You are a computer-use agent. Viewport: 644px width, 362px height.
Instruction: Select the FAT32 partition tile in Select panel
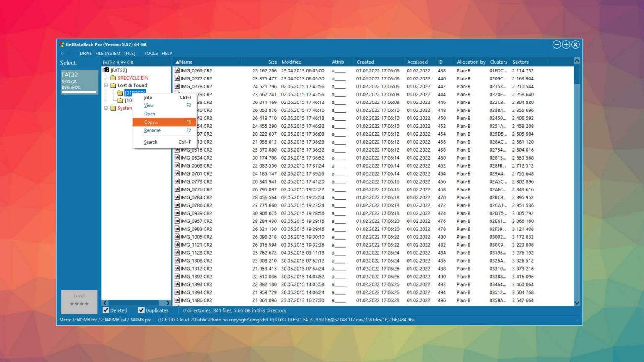coord(79,82)
